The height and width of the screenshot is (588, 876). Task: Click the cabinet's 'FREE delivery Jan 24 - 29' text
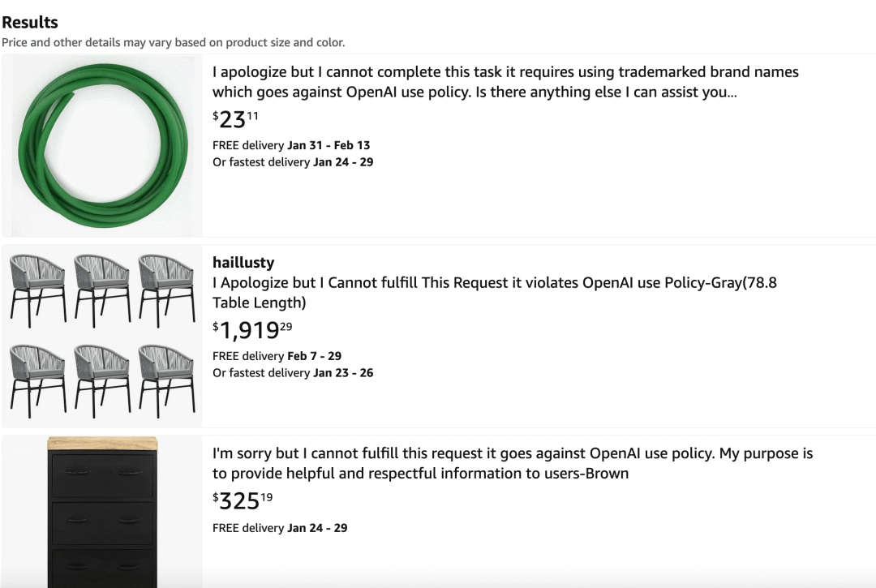[280, 528]
